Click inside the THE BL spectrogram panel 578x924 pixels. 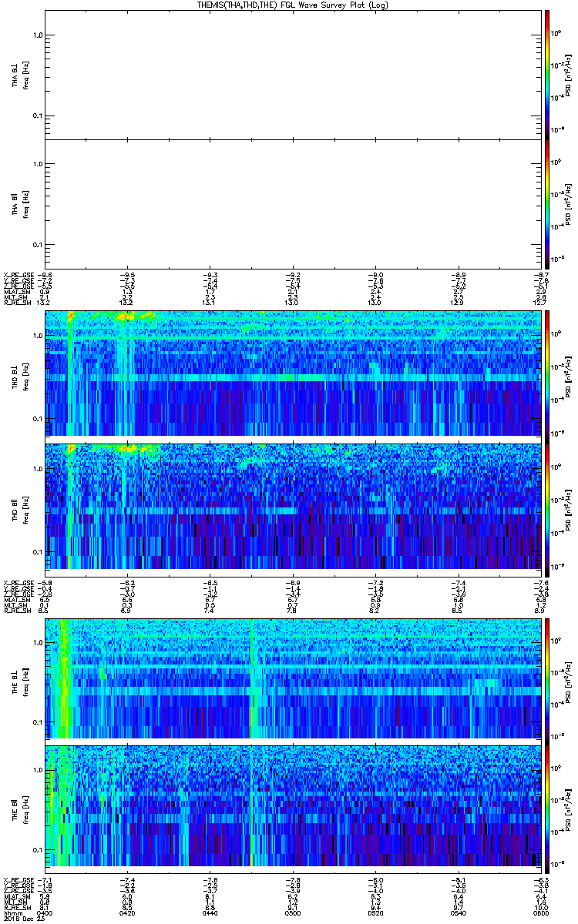(x=291, y=678)
